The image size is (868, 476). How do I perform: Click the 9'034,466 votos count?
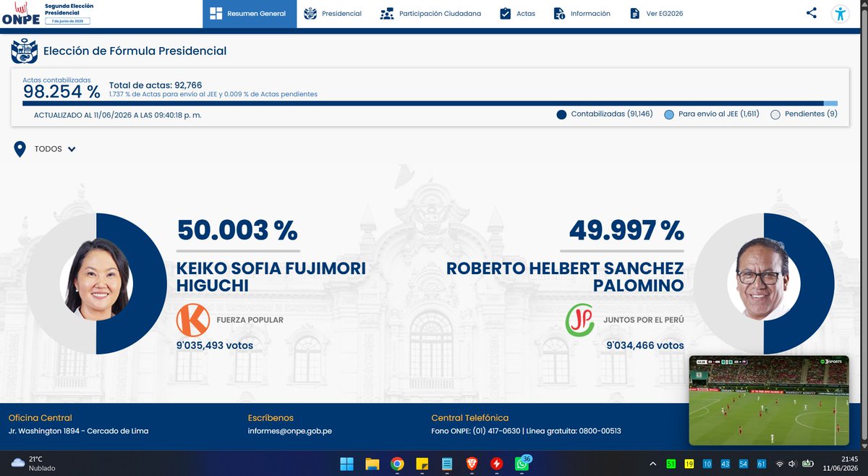645,346
